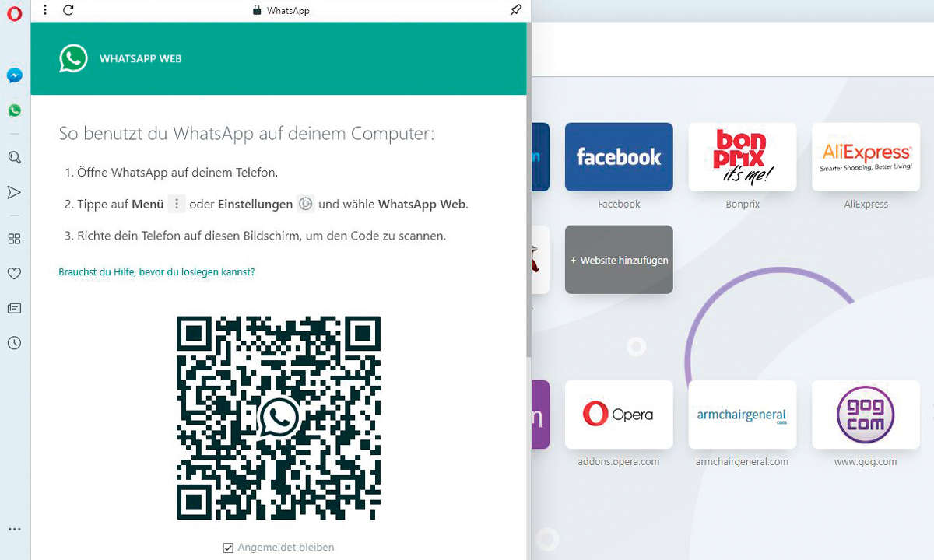Open Facebook Messenger in the sidebar
This screenshot has width=934, height=560.
(x=14, y=75)
